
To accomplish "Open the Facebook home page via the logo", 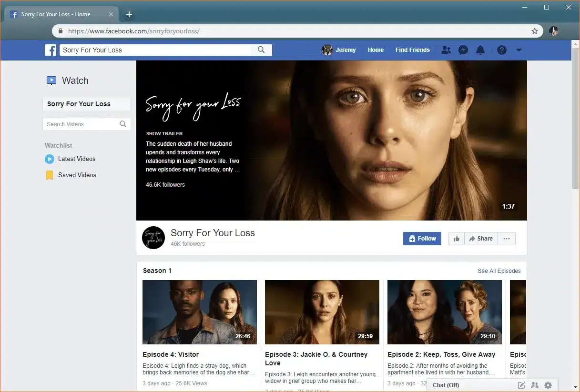I will coord(51,50).
